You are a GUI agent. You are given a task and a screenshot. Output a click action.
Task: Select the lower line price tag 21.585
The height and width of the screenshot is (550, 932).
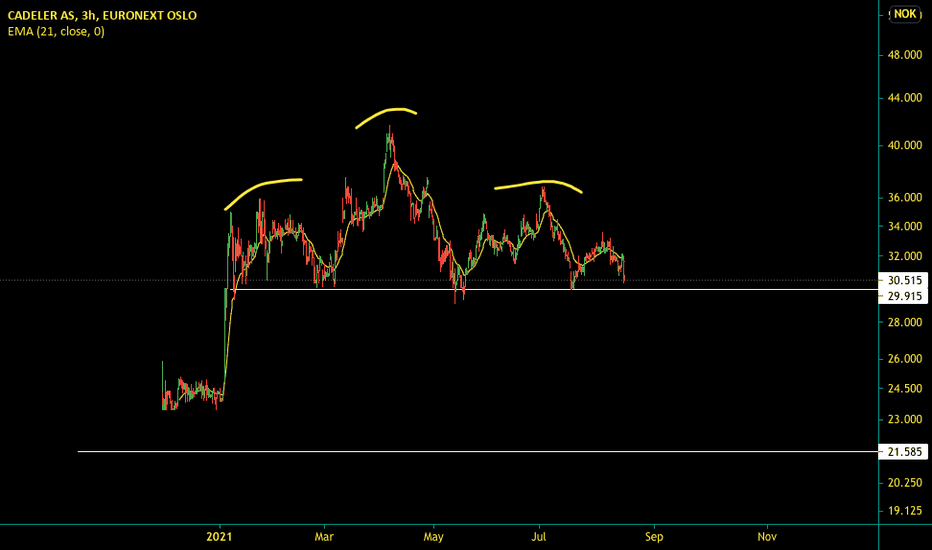tap(903, 452)
